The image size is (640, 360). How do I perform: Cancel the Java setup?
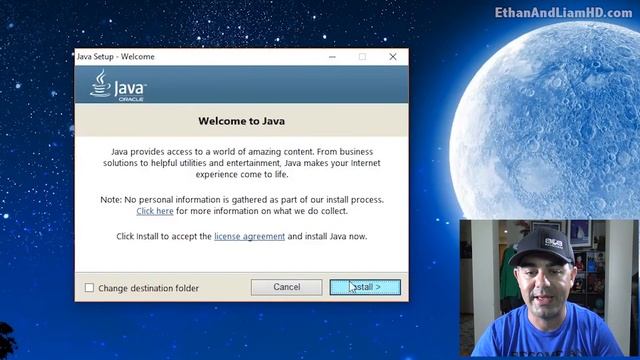click(287, 287)
